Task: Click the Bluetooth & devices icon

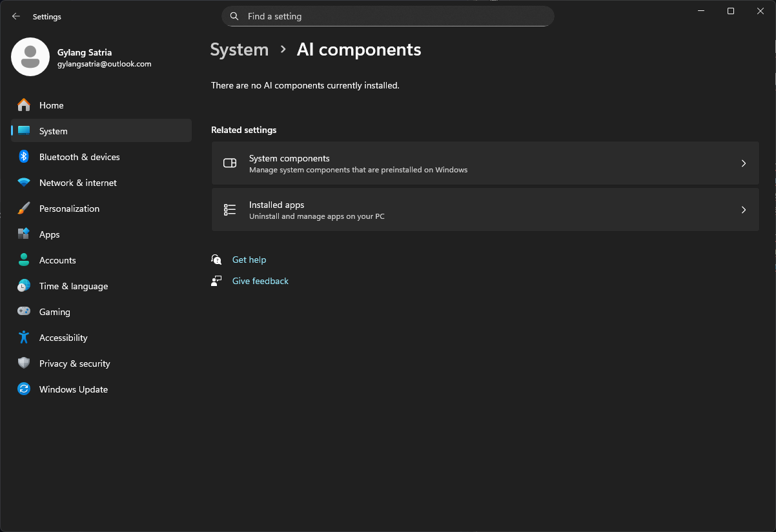Action: (x=24, y=157)
